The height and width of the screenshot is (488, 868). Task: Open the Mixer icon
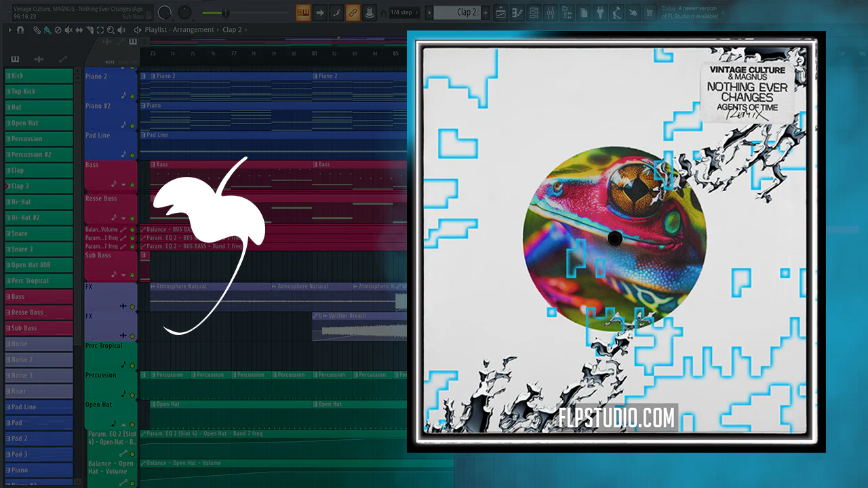coord(551,12)
